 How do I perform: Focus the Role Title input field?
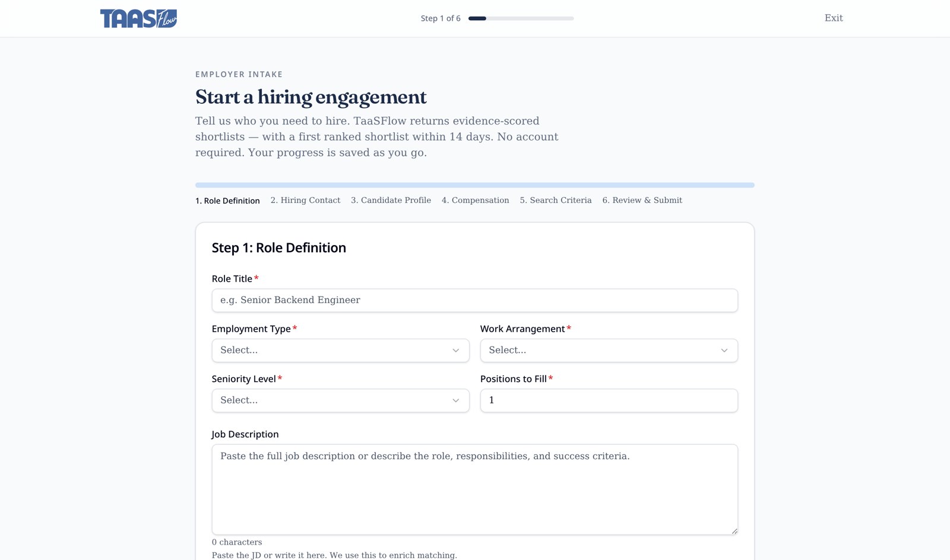(x=474, y=300)
